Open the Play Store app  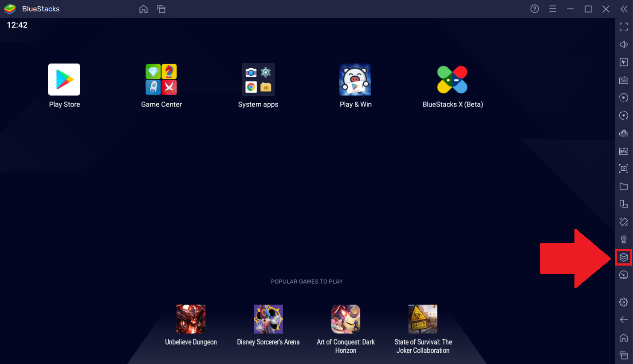click(64, 80)
